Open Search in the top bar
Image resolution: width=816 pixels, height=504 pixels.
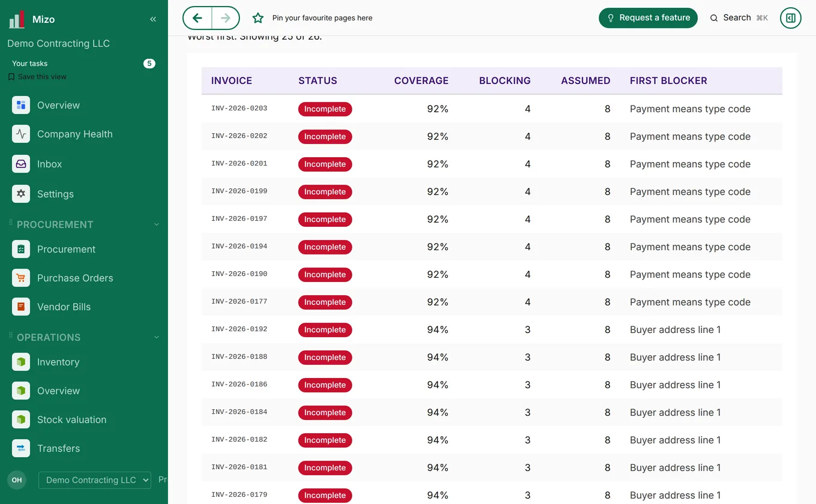tap(739, 18)
